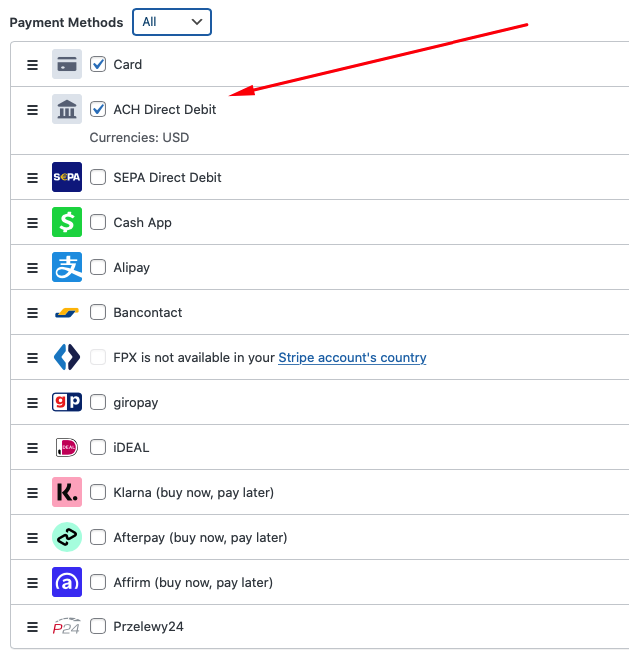Click the blue Alipay icon
This screenshot has width=629, height=663.
[67, 267]
